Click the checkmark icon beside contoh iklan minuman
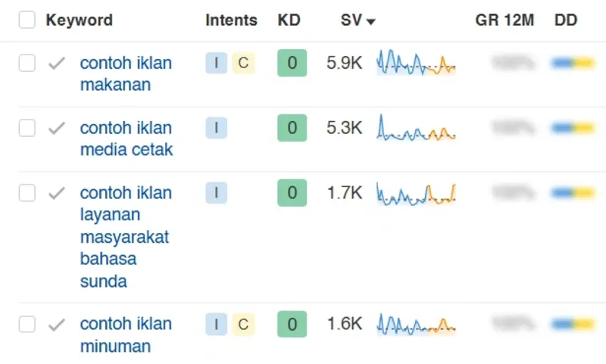Screen dimensions: 606x364 tap(56, 325)
